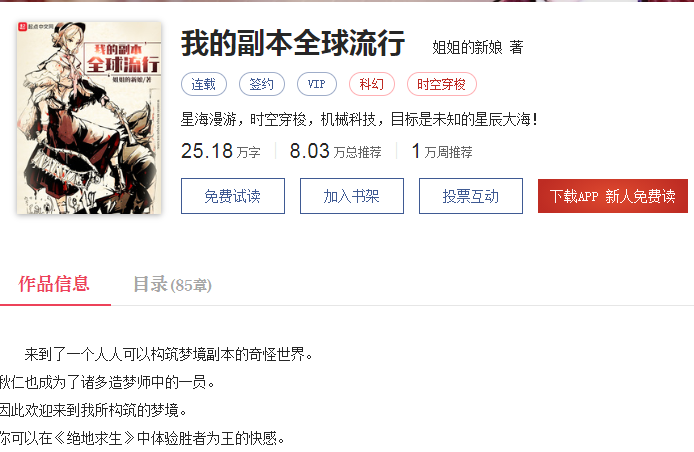Image resolution: width=694 pixels, height=452 pixels.
Task: Switch to the 作品信息 tab
Action: click(x=54, y=284)
